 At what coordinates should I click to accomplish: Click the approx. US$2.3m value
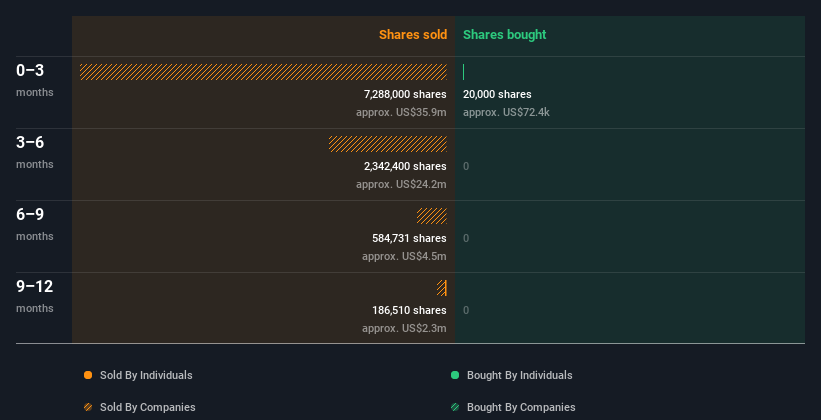[404, 328]
